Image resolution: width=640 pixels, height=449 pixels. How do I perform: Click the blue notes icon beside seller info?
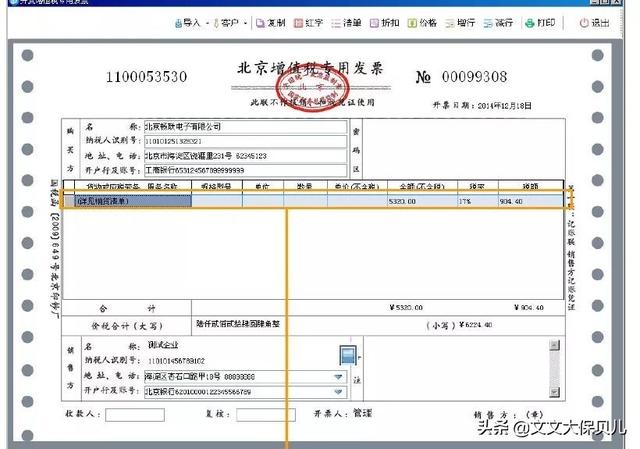coord(349,356)
